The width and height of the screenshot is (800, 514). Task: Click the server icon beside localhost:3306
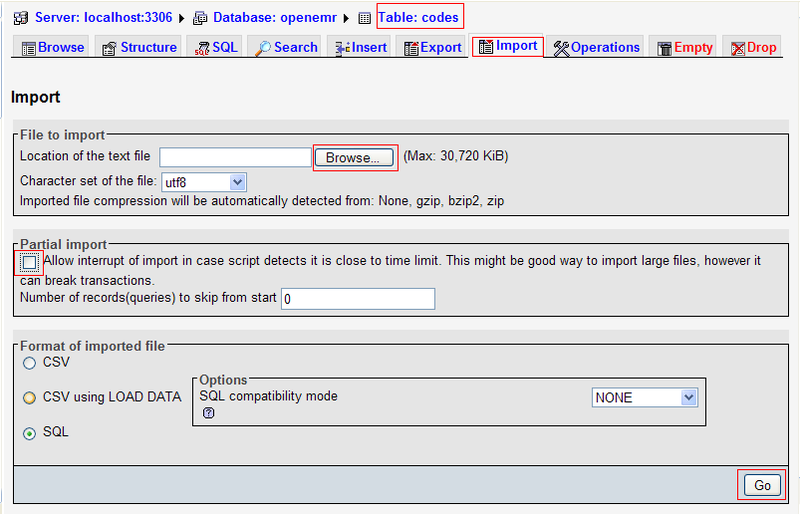(20, 17)
